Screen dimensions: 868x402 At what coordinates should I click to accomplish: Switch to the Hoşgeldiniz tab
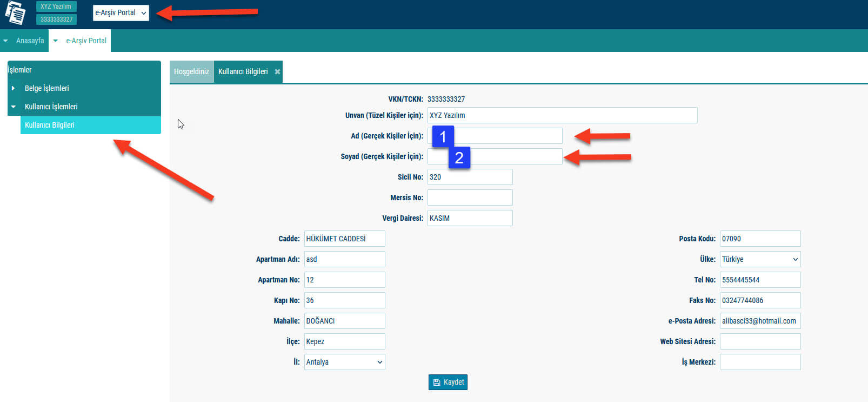pos(191,71)
